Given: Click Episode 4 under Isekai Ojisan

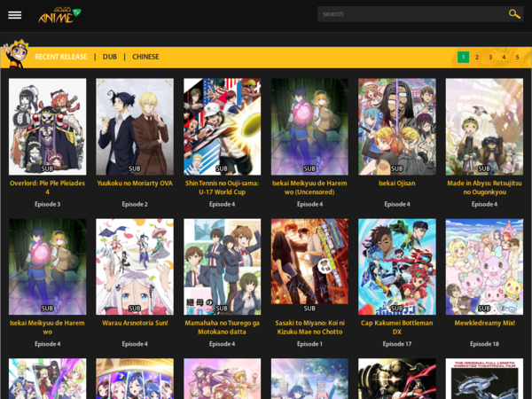Looking at the screenshot, I should coord(397,204).
